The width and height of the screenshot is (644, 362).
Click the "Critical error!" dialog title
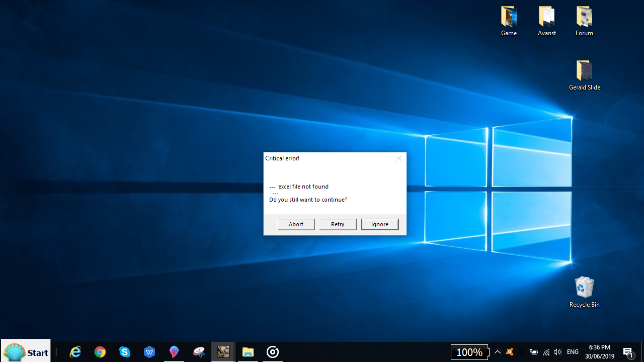pos(282,158)
